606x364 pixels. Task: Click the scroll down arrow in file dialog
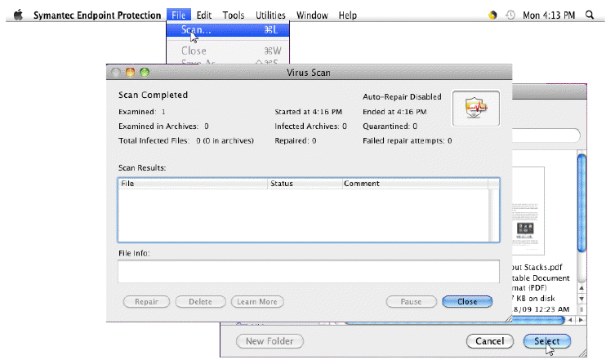(x=581, y=299)
